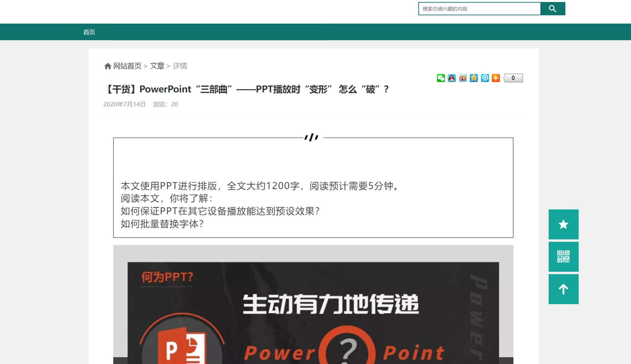Share to Qzone star icon
The image size is (631, 364).
tap(474, 78)
